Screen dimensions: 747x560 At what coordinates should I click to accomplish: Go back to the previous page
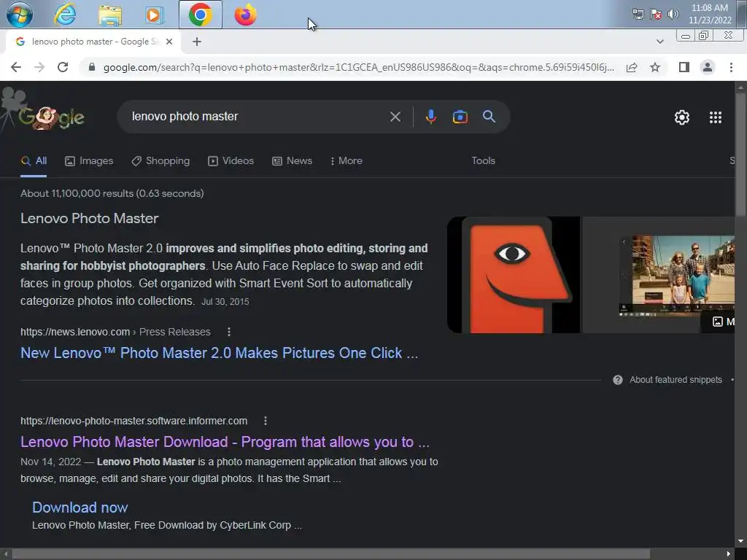click(x=16, y=67)
